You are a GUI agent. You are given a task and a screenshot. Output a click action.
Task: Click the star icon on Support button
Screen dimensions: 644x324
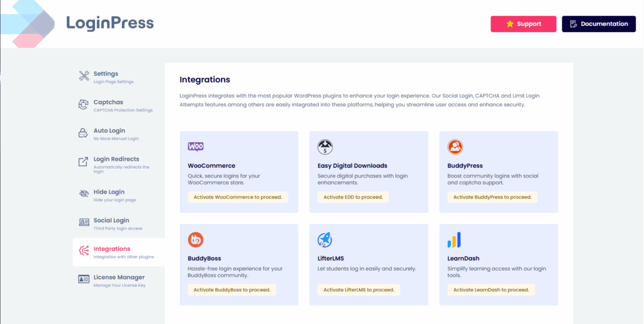click(509, 24)
